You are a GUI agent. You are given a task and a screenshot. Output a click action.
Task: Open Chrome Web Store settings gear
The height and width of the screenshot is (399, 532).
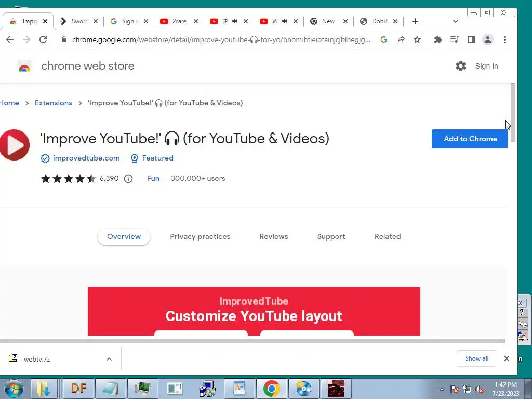tap(460, 66)
